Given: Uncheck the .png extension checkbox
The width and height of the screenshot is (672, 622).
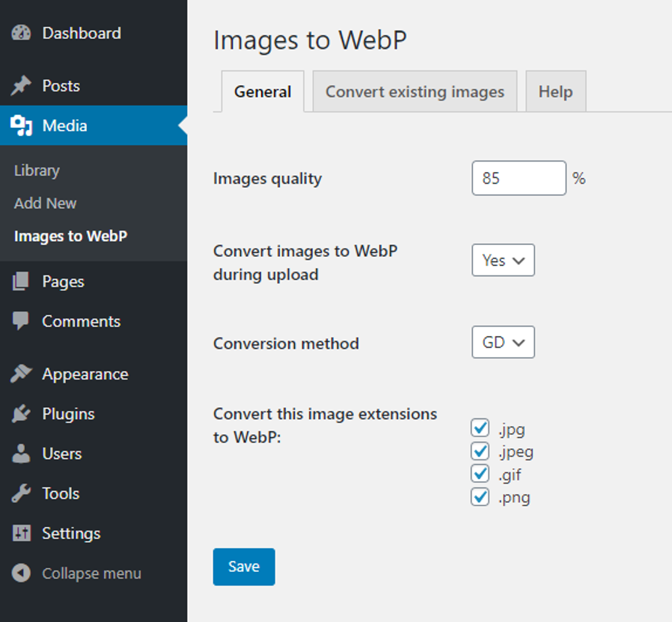Looking at the screenshot, I should point(480,497).
